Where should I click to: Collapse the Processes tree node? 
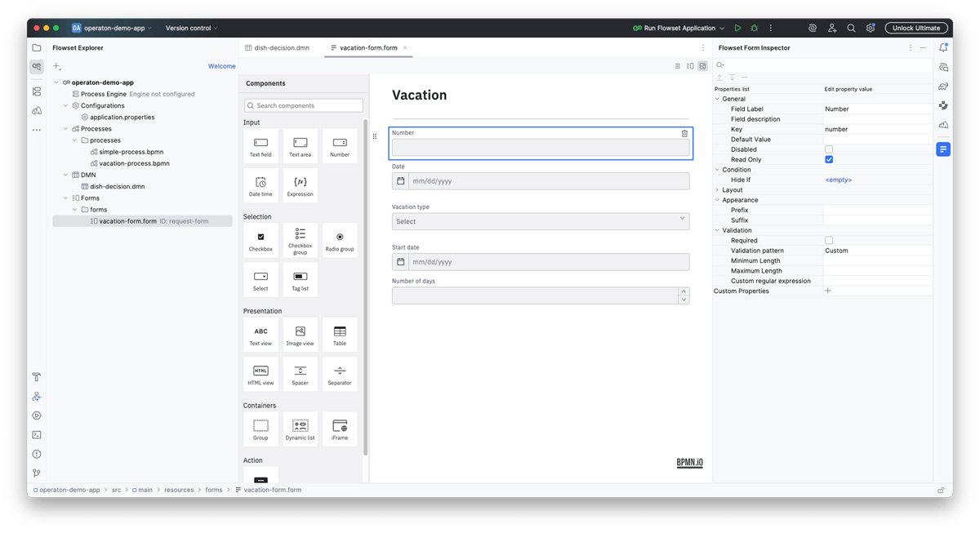pos(66,128)
